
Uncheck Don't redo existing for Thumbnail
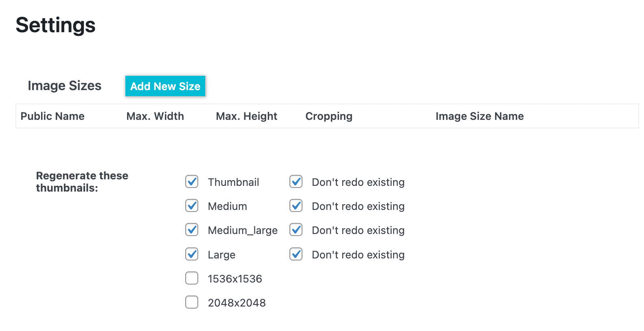(x=296, y=182)
